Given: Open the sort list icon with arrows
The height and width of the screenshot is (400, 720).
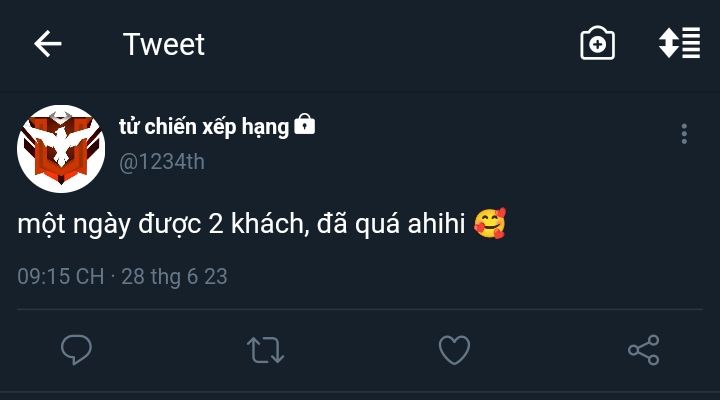Looking at the screenshot, I should (x=680, y=43).
